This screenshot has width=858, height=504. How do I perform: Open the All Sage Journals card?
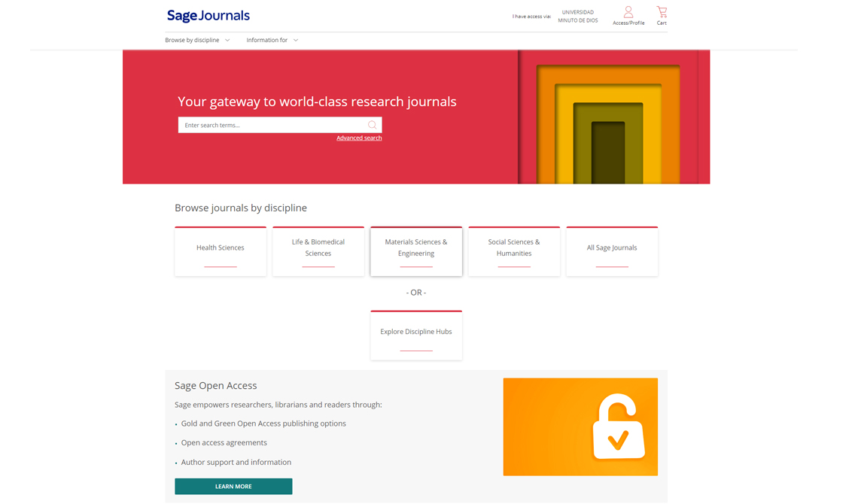[x=613, y=251]
